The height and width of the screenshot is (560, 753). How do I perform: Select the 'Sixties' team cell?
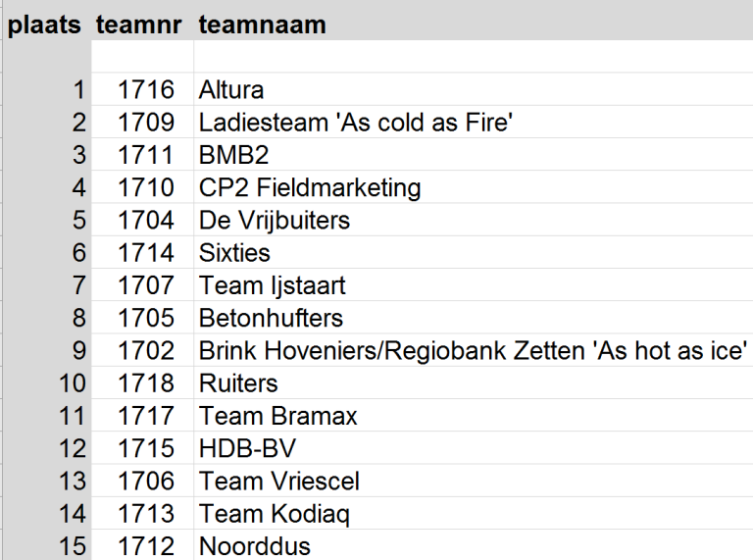[x=234, y=253]
